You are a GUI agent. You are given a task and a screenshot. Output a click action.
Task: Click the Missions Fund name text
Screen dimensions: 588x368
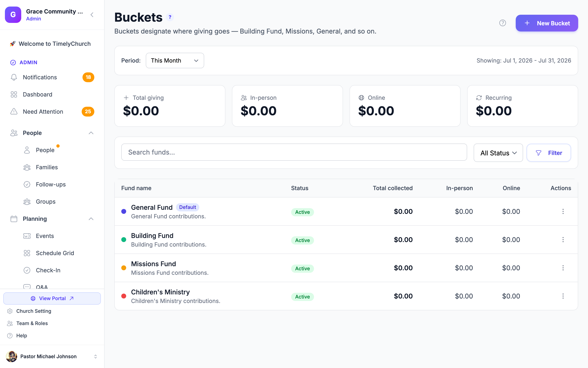(x=154, y=264)
